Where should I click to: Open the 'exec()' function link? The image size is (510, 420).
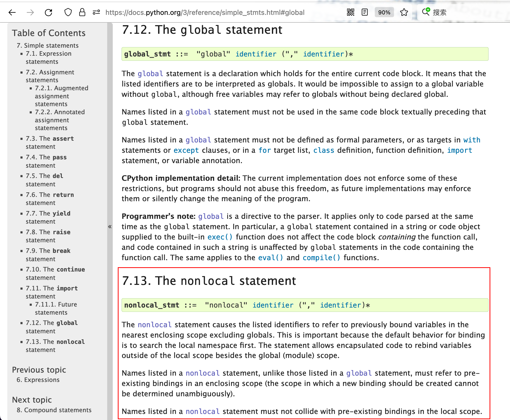tap(220, 237)
